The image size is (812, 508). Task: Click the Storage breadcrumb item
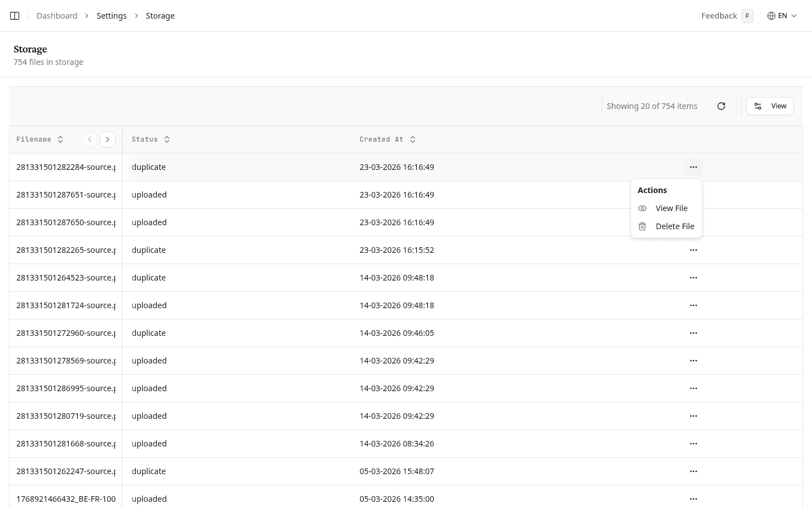pyautogui.click(x=160, y=16)
